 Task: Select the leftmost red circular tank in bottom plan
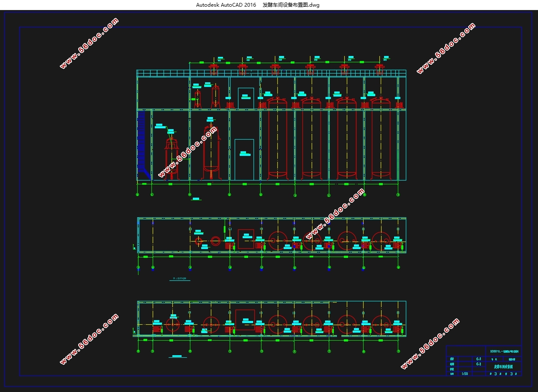pyautogui.click(x=173, y=324)
